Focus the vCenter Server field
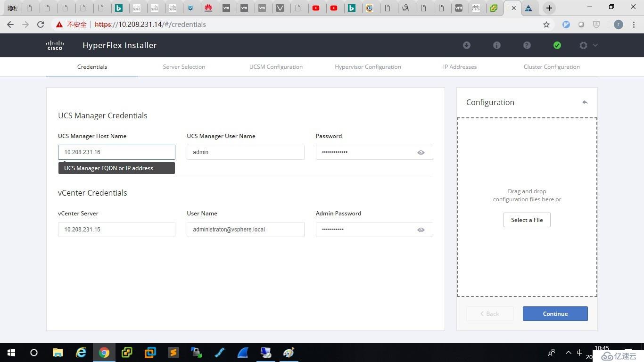This screenshot has width=644, height=362. [116, 230]
